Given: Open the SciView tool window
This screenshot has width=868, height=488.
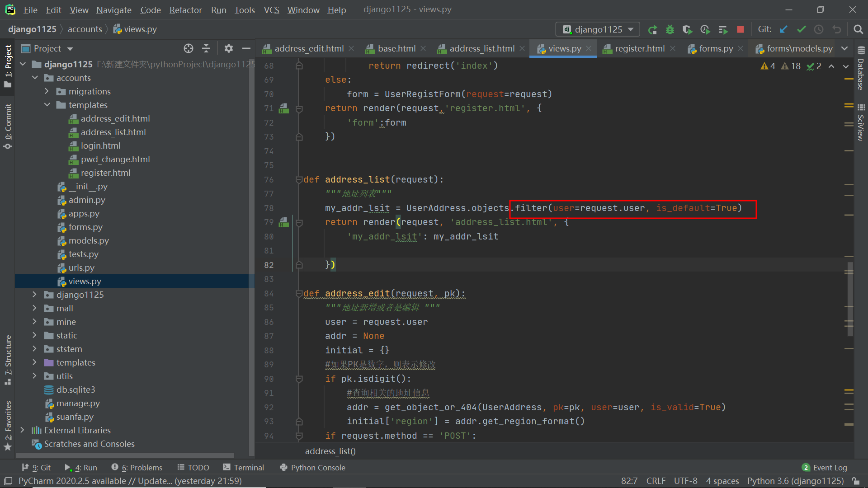Looking at the screenshot, I should point(861,123).
